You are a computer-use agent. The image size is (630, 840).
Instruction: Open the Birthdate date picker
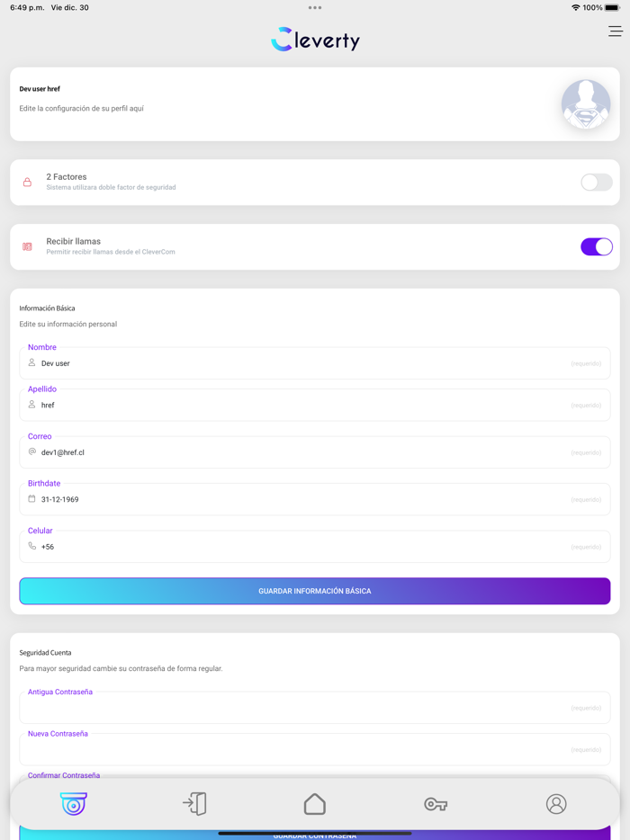[x=306, y=499]
